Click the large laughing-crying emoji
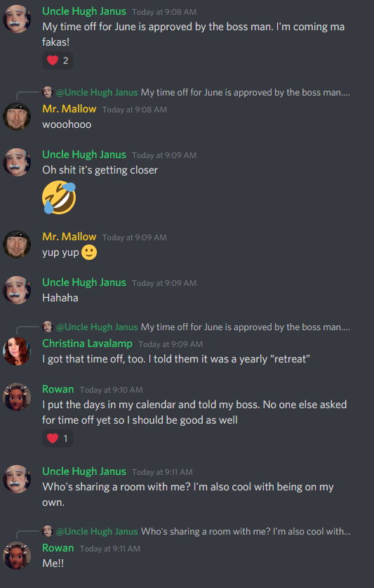Image resolution: width=374 pixels, height=588 pixels. (59, 197)
